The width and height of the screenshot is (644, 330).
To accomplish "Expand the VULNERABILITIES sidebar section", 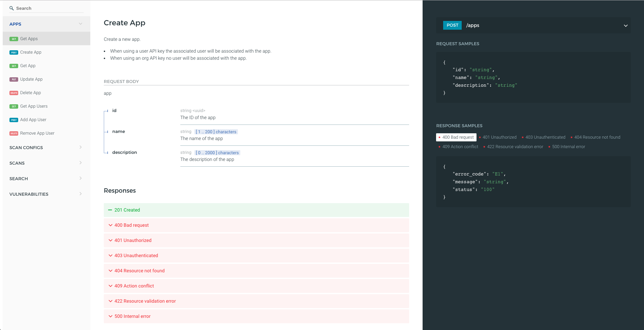I will [80, 194].
